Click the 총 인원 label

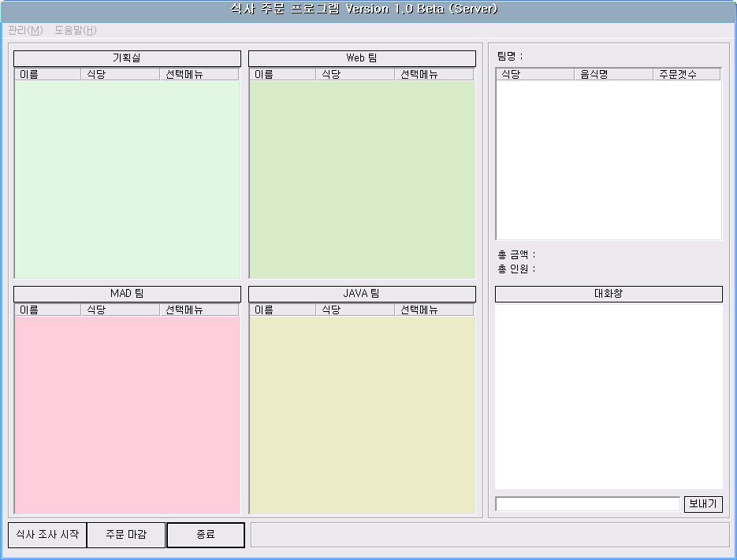tap(516, 269)
